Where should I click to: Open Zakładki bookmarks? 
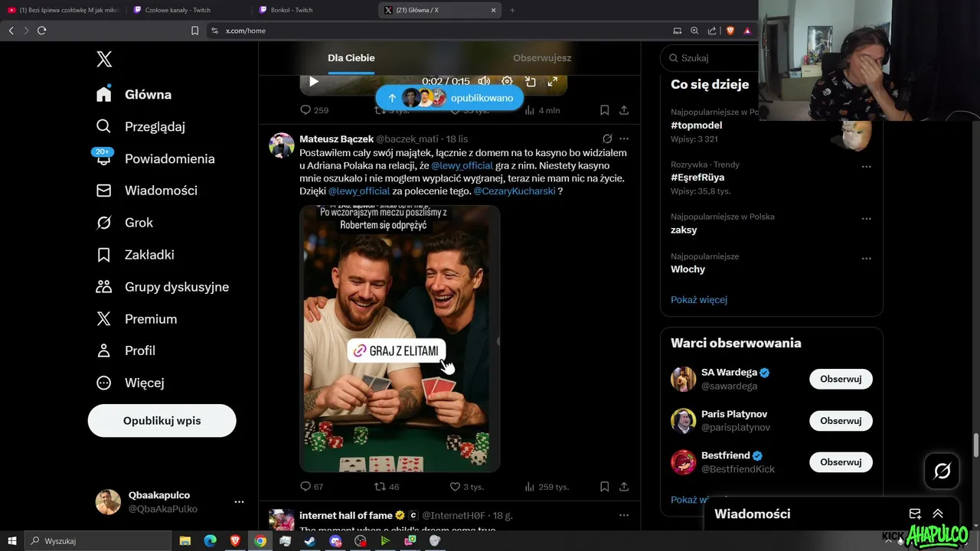pyautogui.click(x=136, y=255)
